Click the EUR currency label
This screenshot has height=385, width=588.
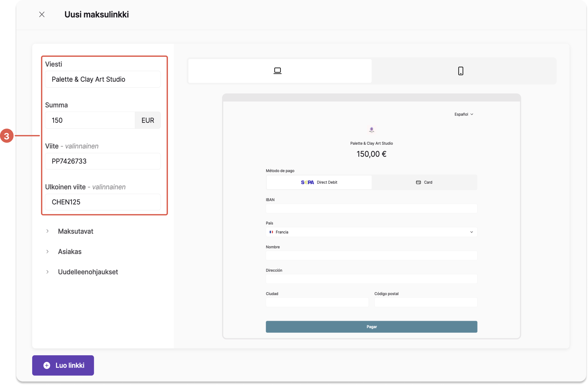[x=148, y=120]
